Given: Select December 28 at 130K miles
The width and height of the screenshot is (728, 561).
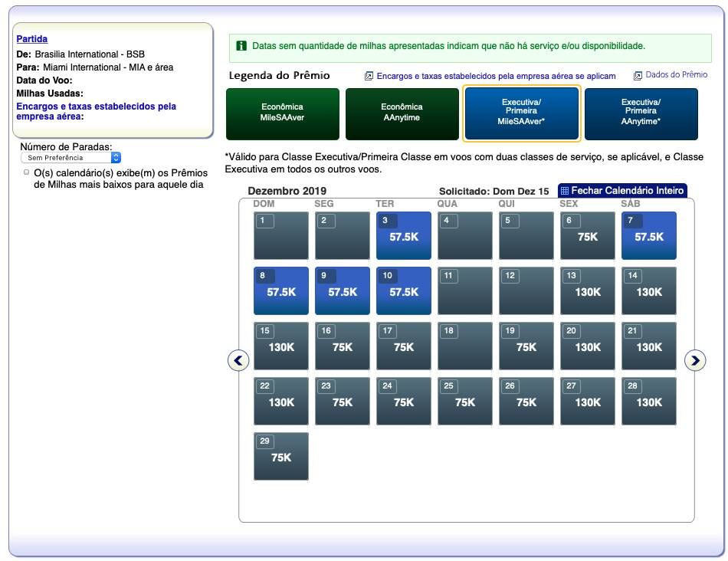Looking at the screenshot, I should point(649,402).
